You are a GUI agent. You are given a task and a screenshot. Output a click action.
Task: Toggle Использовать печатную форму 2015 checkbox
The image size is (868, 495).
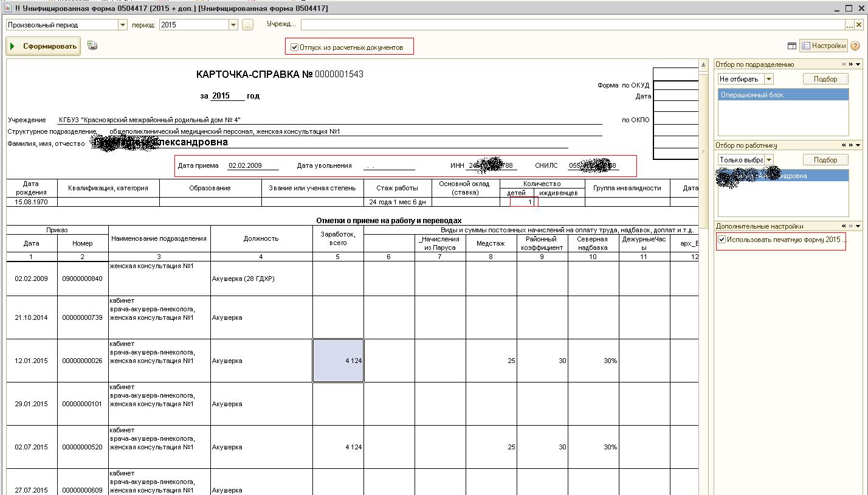[722, 240]
